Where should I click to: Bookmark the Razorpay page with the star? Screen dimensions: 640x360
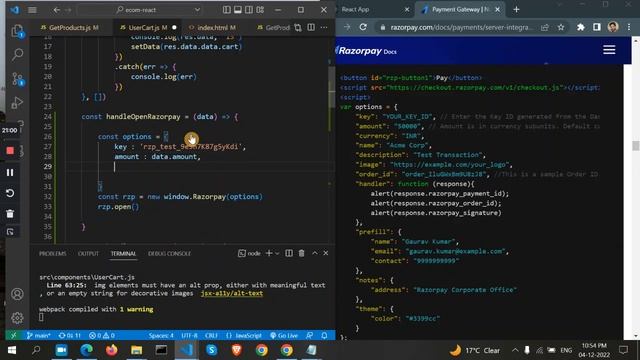click(561, 27)
